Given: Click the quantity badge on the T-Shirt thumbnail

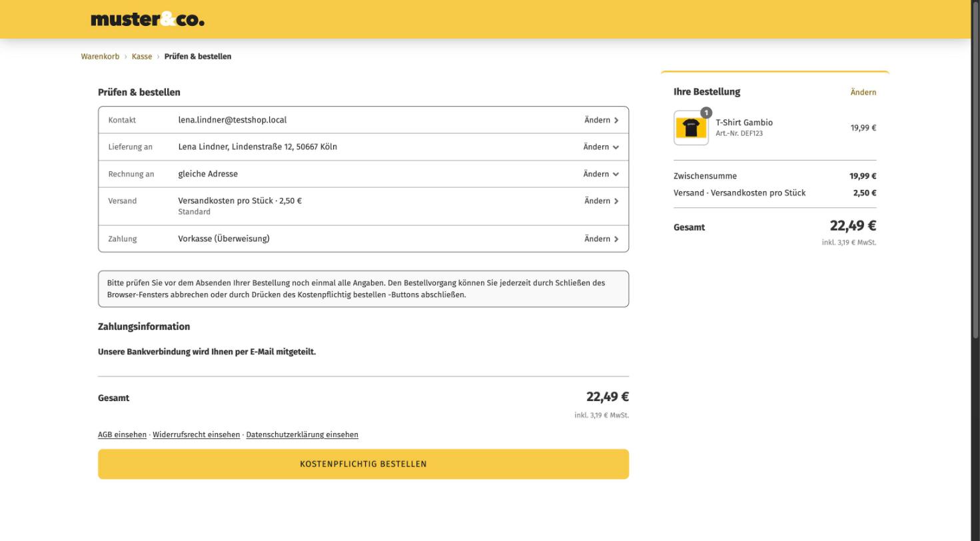Looking at the screenshot, I should (x=706, y=113).
